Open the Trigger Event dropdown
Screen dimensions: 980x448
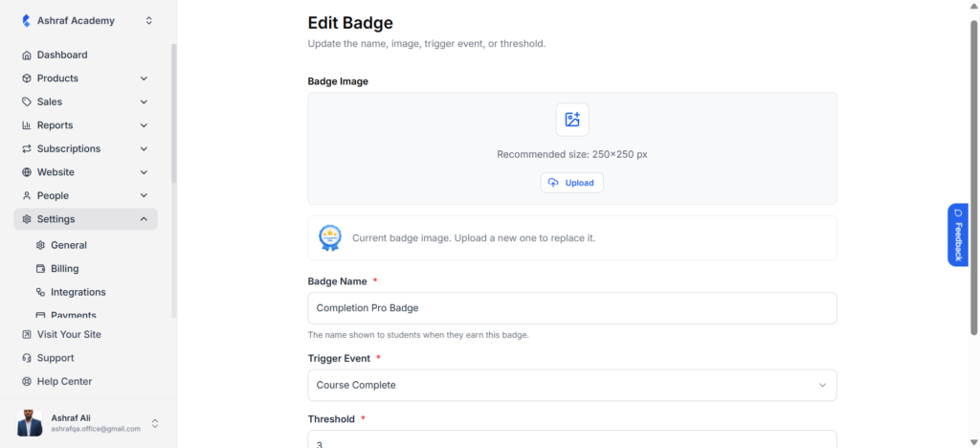572,385
